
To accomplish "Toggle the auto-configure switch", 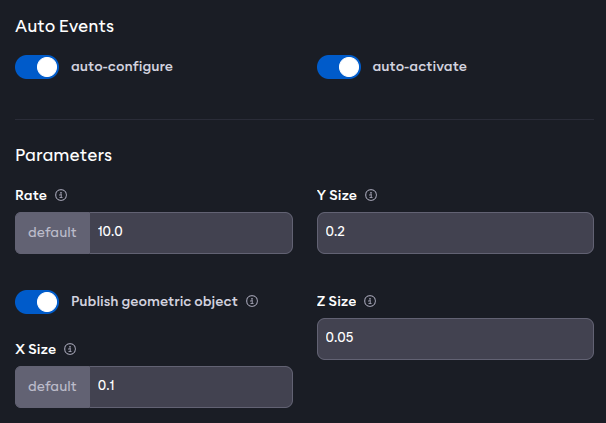I will [x=37, y=67].
